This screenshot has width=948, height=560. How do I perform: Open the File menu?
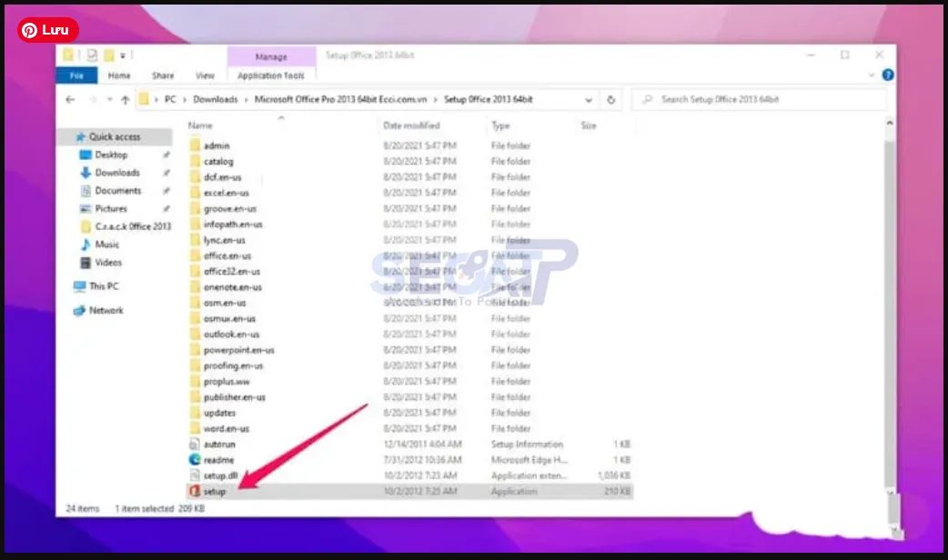(x=76, y=75)
